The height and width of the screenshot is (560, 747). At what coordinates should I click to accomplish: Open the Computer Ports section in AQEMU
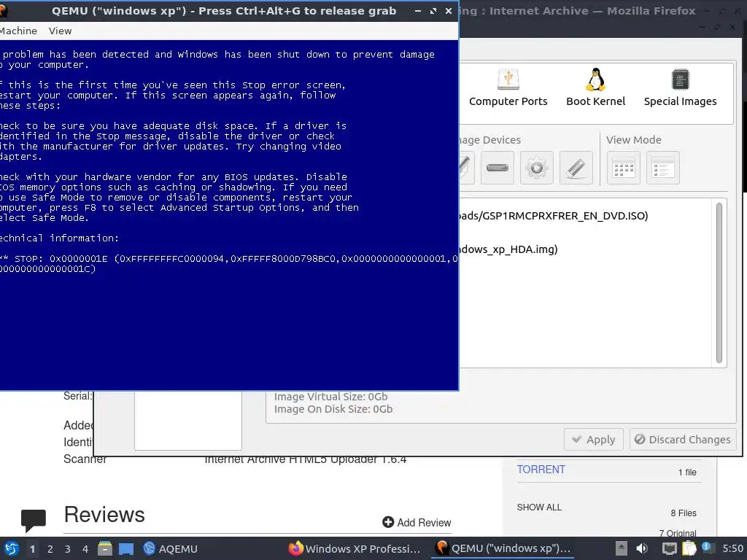coord(508,88)
